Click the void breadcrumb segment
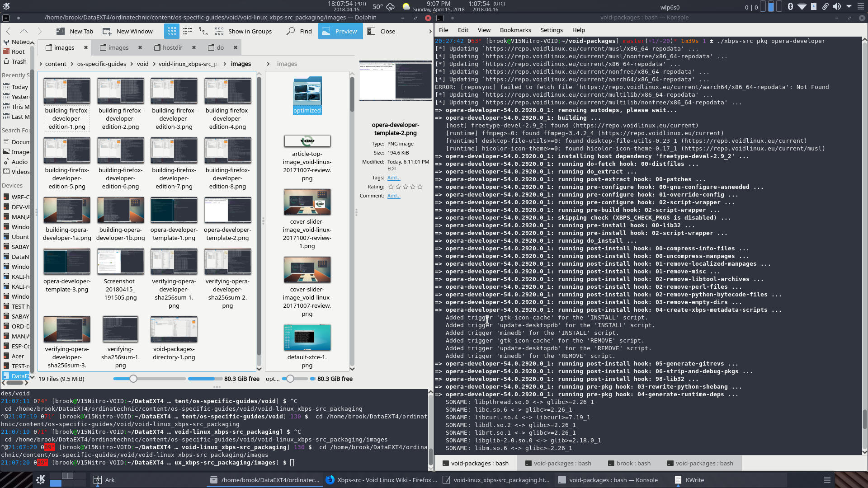The image size is (868, 488). 143,64
